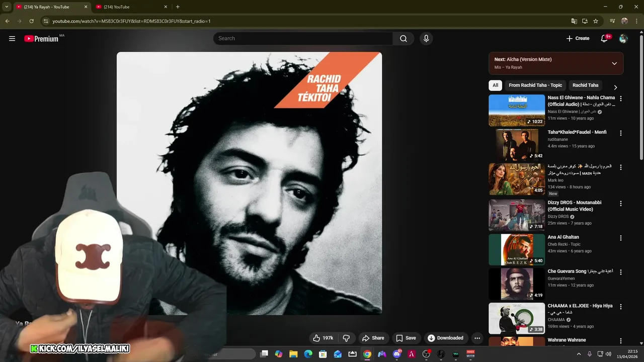
Task: Click the Rachid Taha Tékitoi album cover video
Action: [x=250, y=184]
